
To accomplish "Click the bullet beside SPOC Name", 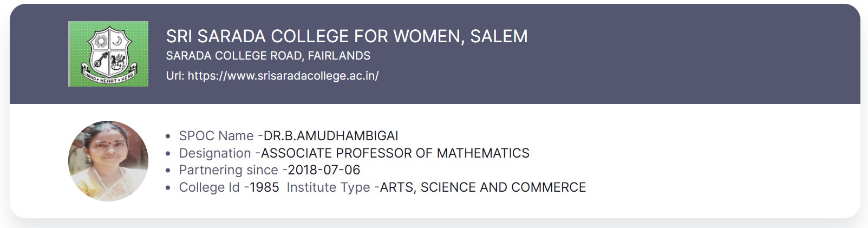I will tap(168, 136).
